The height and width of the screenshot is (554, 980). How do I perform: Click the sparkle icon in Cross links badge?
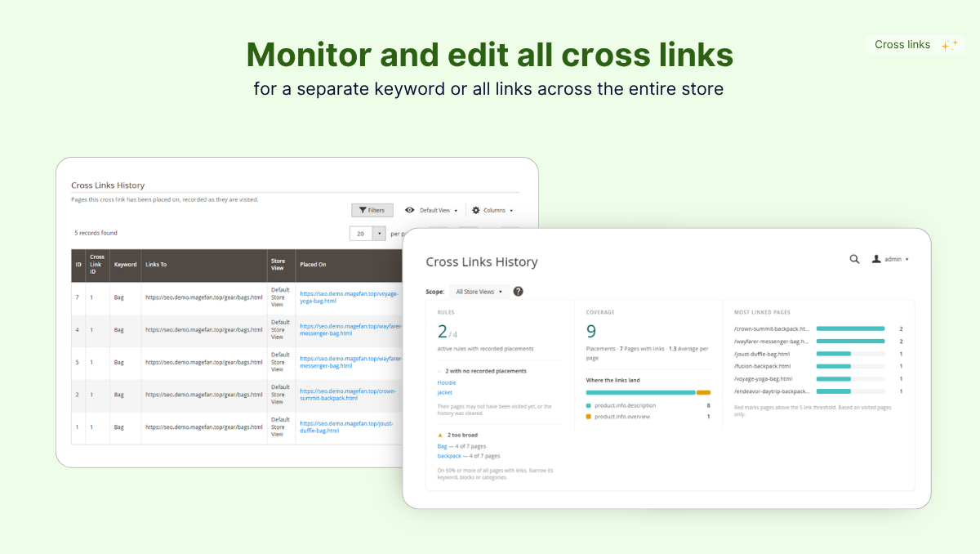coord(949,45)
